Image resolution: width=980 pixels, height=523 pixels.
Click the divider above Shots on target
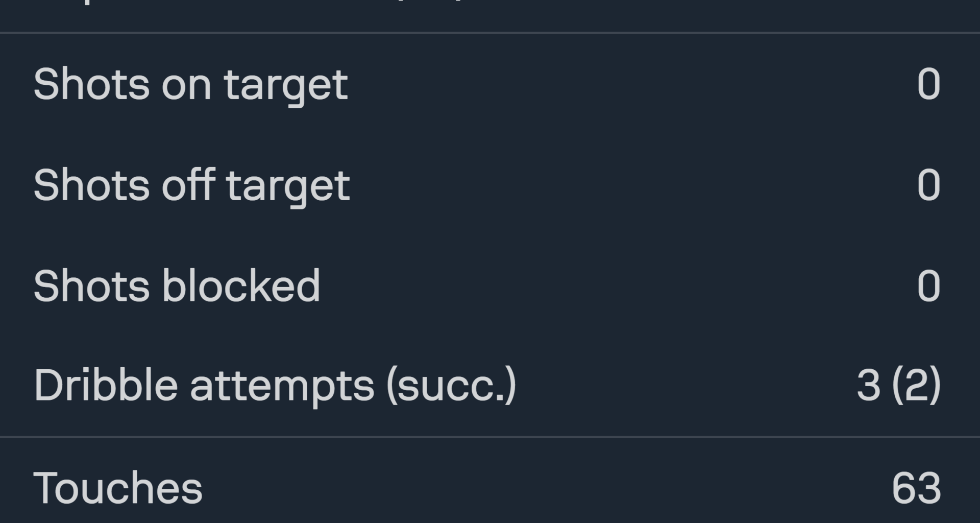point(490,33)
